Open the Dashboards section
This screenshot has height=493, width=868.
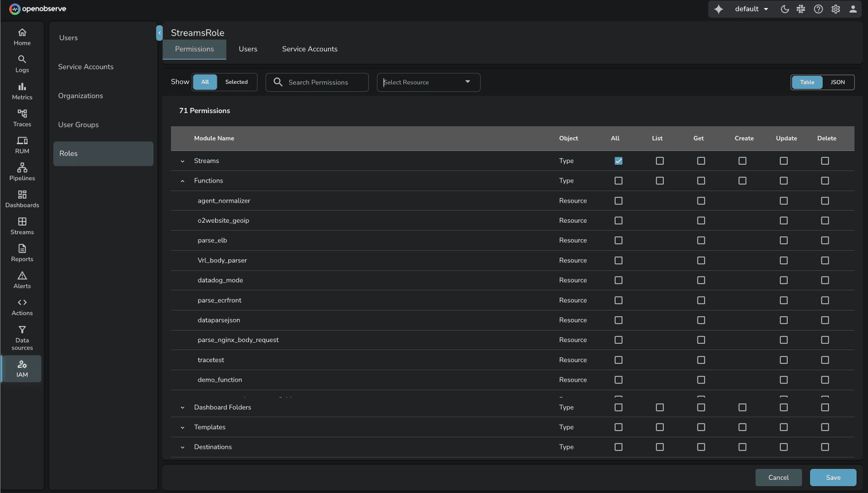click(22, 198)
